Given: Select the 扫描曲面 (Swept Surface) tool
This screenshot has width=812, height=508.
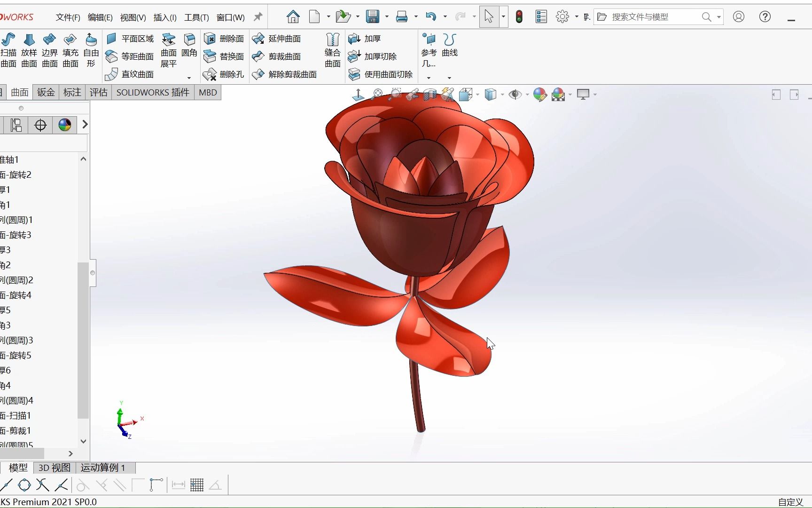Looking at the screenshot, I should (8, 50).
